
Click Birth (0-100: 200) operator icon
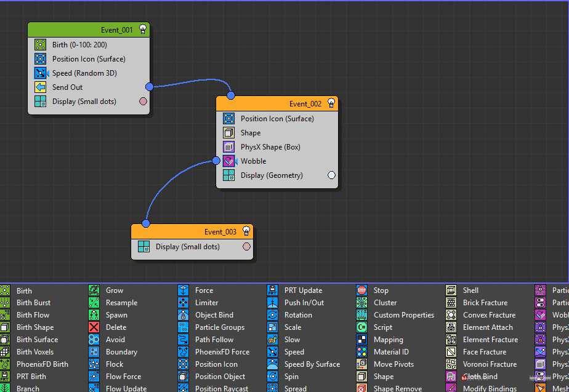tap(40, 44)
